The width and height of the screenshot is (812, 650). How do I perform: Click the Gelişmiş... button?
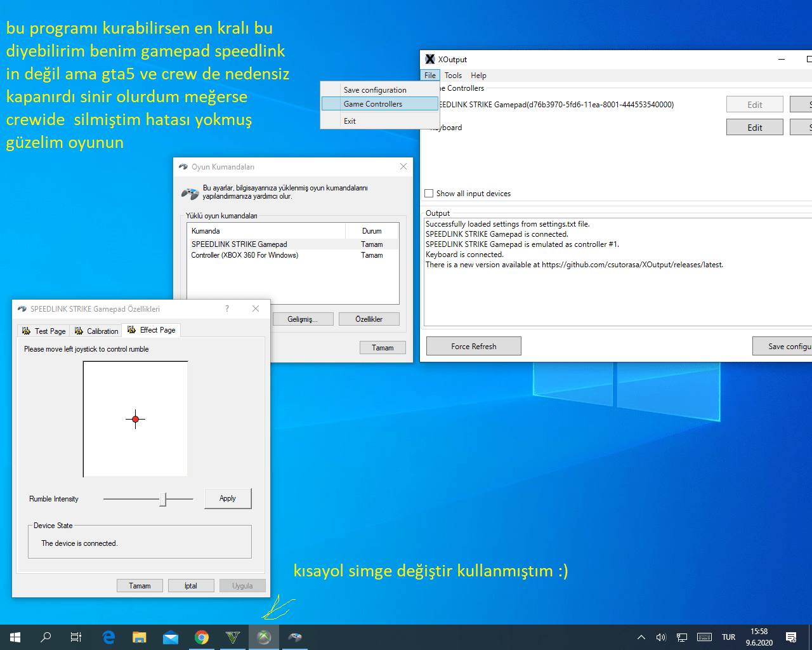(x=303, y=319)
